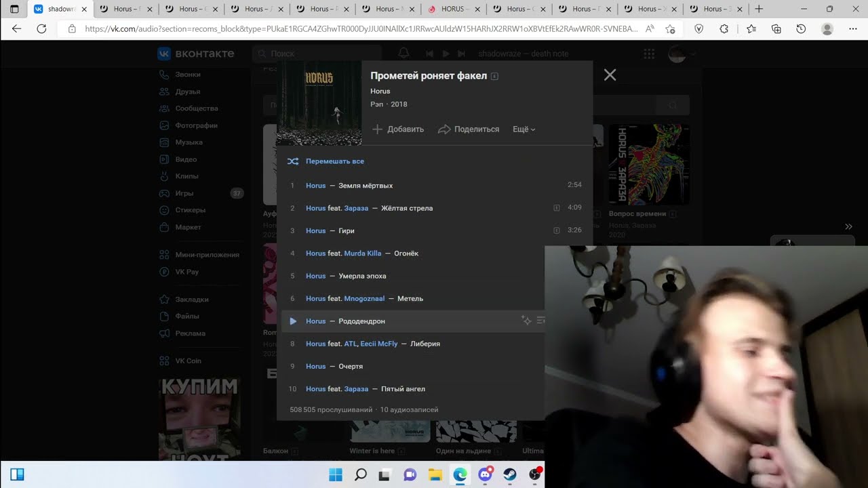This screenshot has height=488, width=868.
Task: Click the plus icon beside Добавить
Action: point(378,129)
